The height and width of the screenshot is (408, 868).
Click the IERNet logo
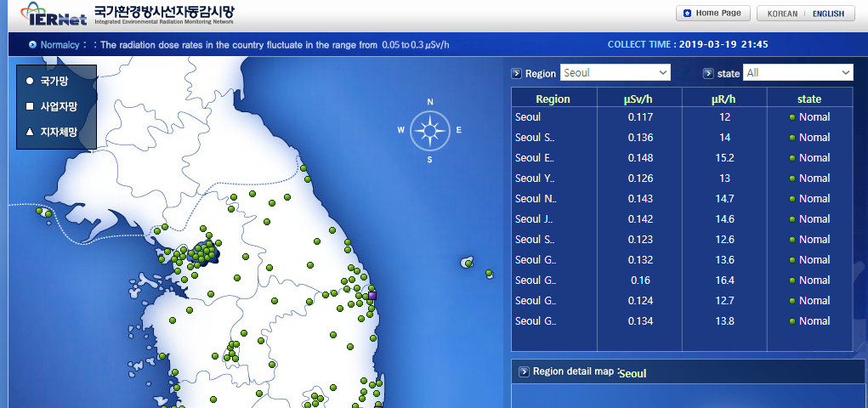[44, 14]
